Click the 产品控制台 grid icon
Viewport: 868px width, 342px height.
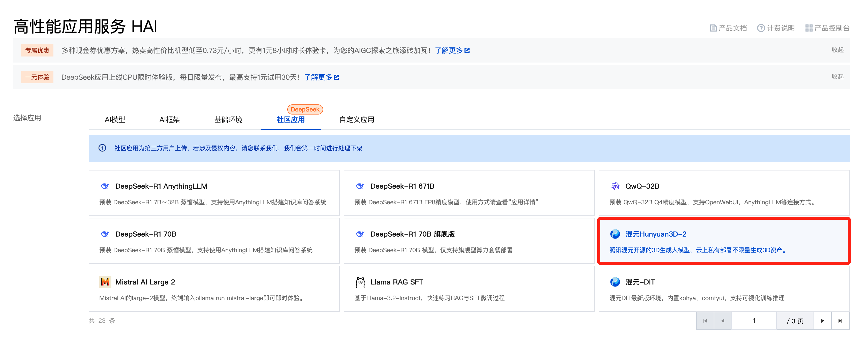click(809, 28)
